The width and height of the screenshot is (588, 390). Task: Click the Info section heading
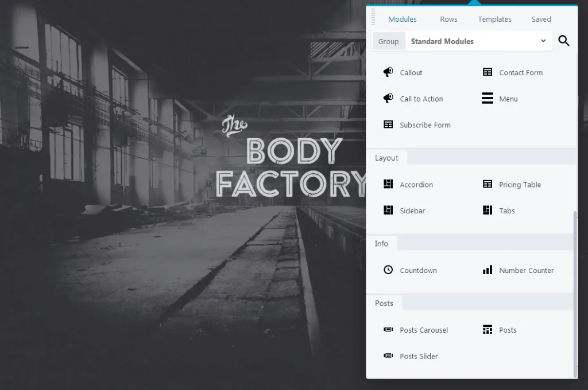[381, 244]
